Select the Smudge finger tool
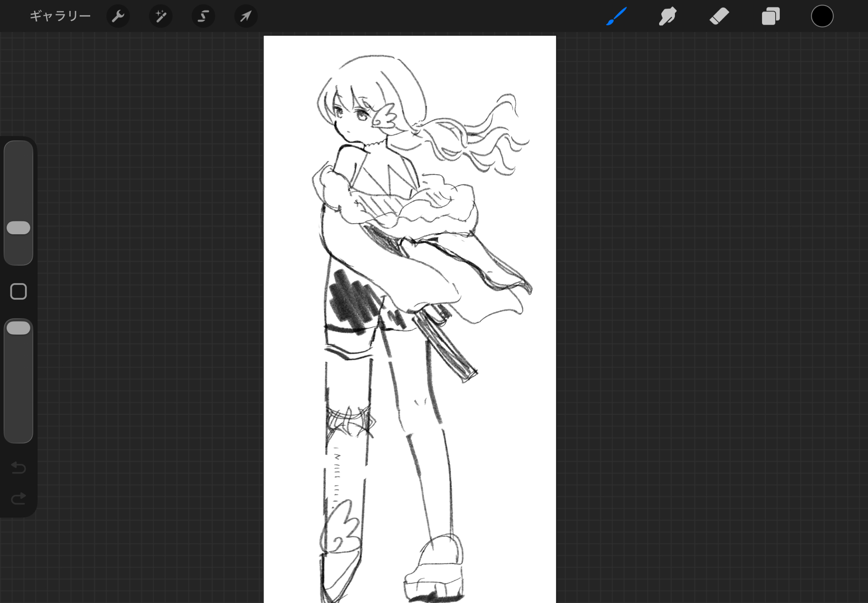Screen dimensions: 868x603 tap(667, 16)
